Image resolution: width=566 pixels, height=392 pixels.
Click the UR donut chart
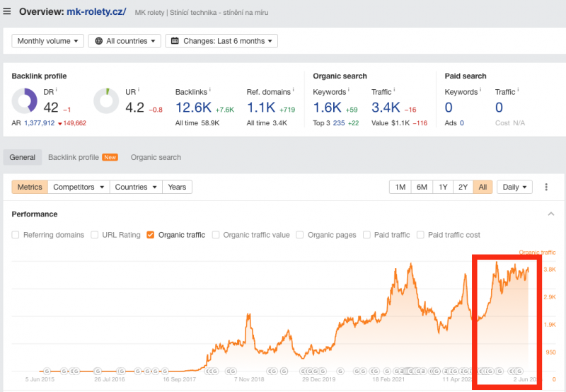pos(106,100)
